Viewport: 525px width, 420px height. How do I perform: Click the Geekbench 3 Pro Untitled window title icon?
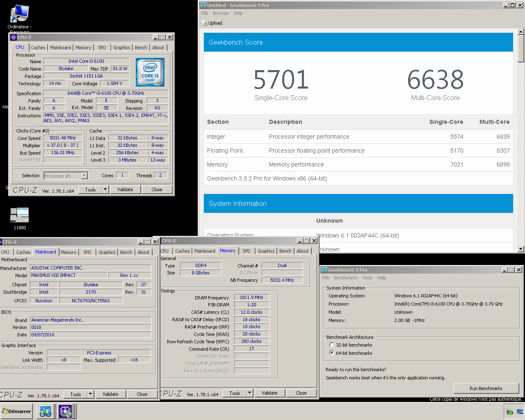(x=203, y=5)
